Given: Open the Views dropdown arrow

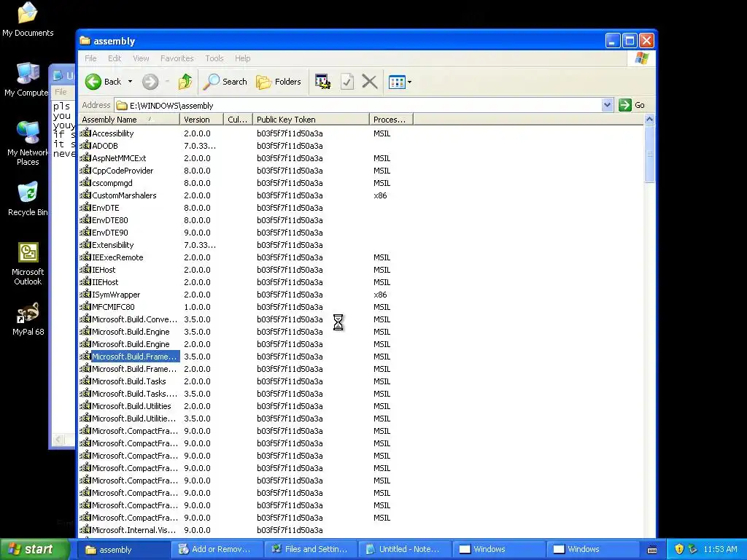Looking at the screenshot, I should (x=409, y=82).
